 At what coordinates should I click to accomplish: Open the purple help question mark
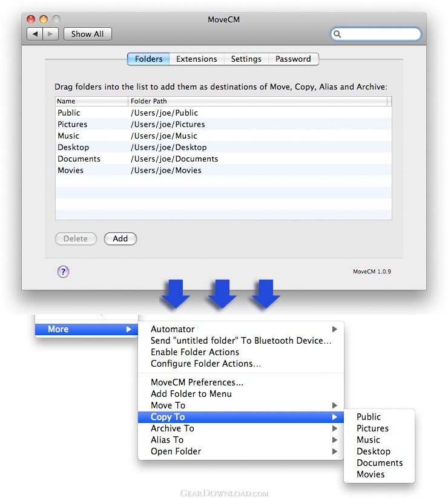coord(63,272)
